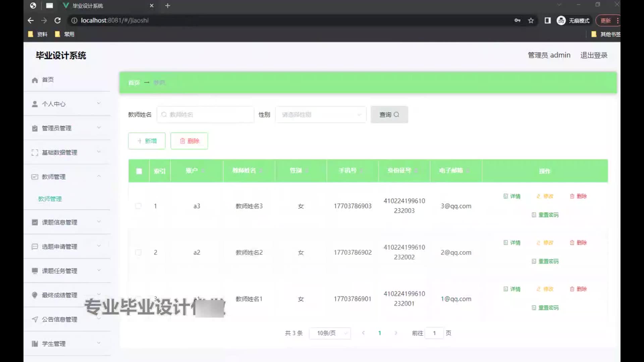
Task: Check the row for account a3
Action: click(x=138, y=206)
